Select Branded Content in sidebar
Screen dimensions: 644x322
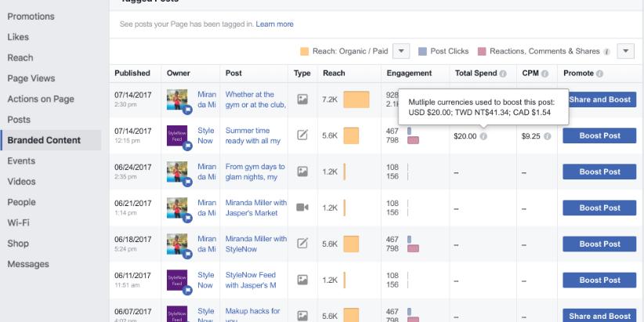(51, 140)
